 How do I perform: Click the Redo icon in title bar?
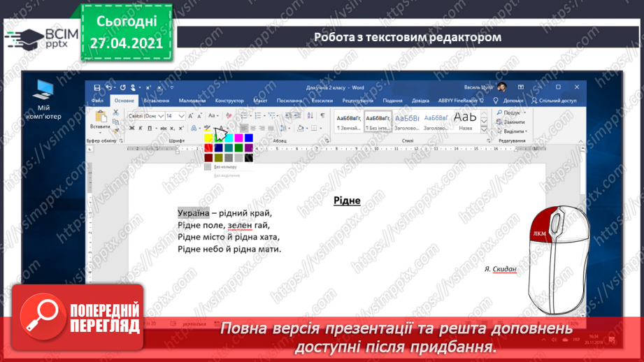click(123, 87)
